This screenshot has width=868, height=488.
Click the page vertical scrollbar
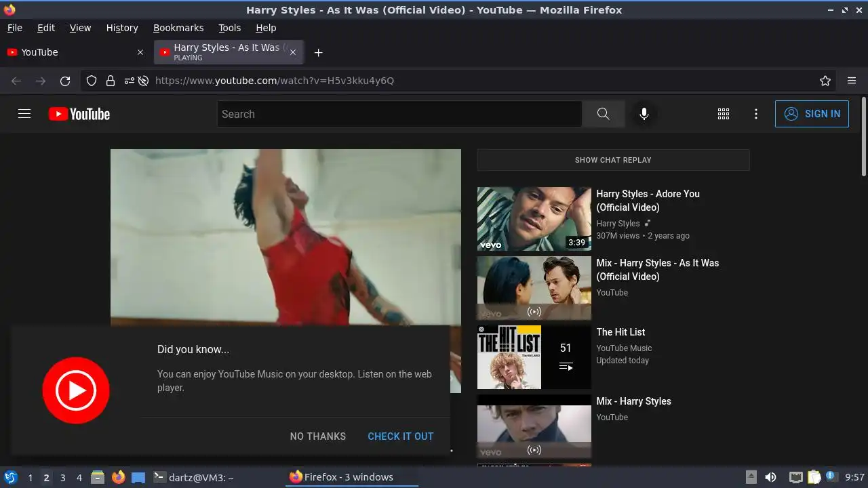click(863, 136)
